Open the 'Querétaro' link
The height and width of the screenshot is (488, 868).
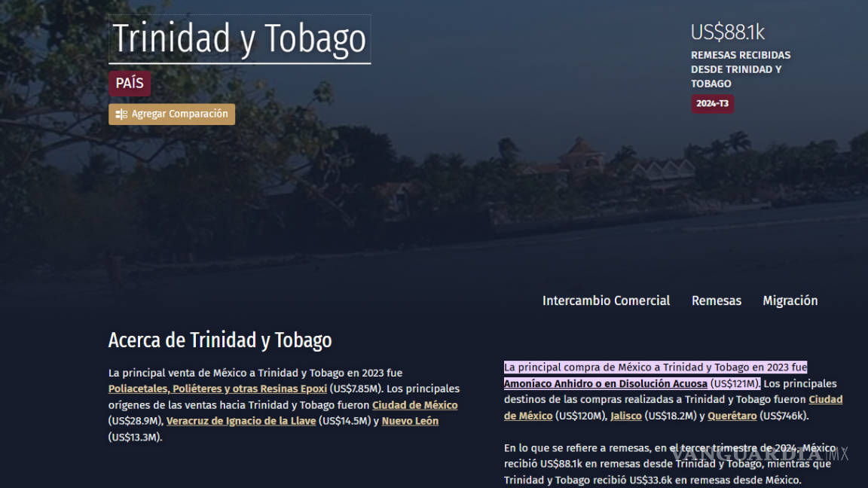(x=732, y=415)
